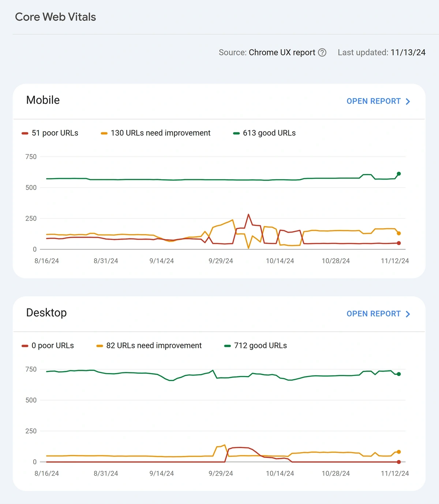Open the Mobile report chevron arrow

[x=408, y=101]
